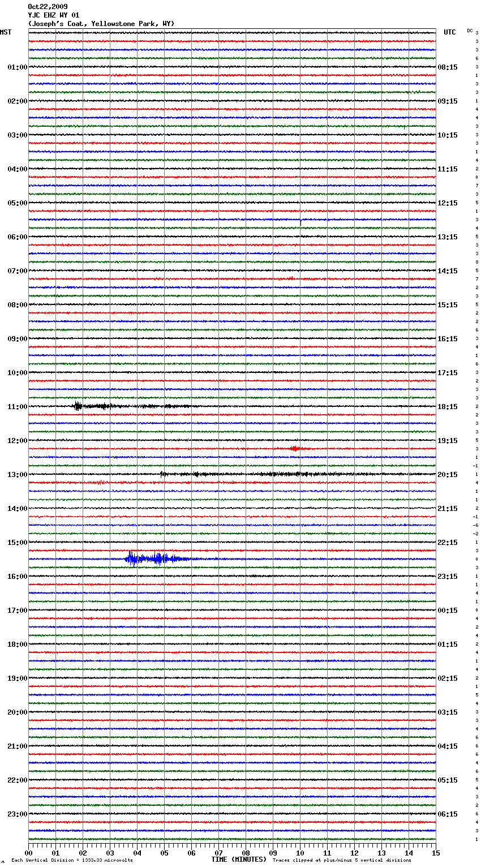
Task: Click the 16:15 UTC time label
Action: [x=448, y=339]
